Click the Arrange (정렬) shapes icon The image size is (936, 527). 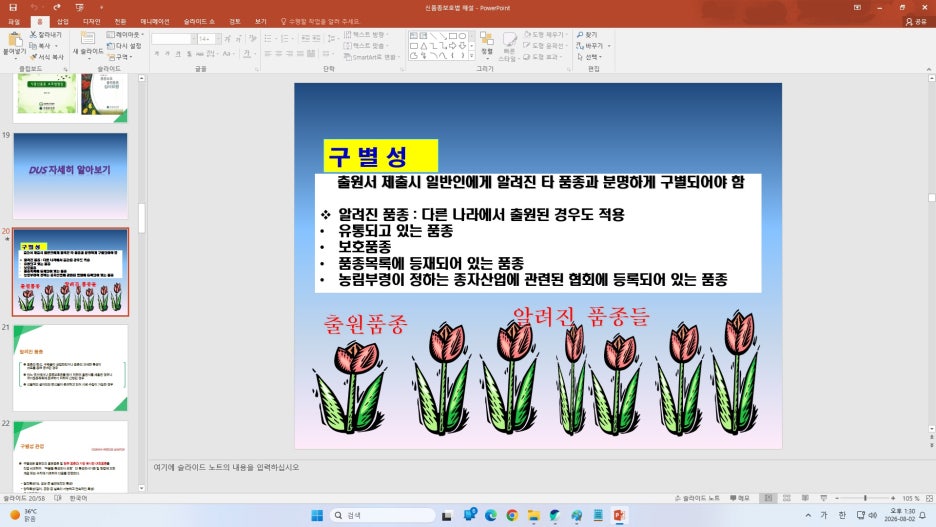pos(487,39)
